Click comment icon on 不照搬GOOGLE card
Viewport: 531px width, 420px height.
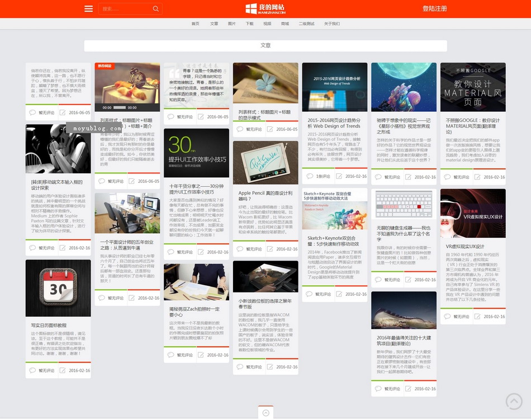click(x=447, y=177)
